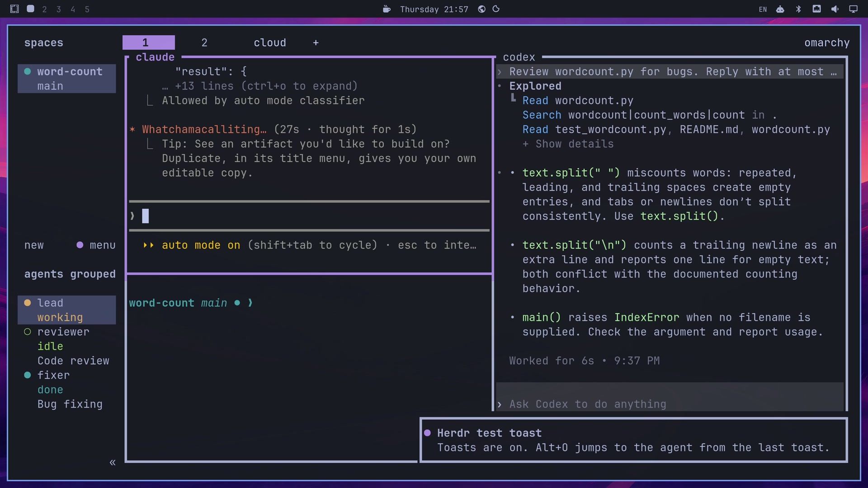Click the coffee cup icon beside the clock

click(387, 9)
